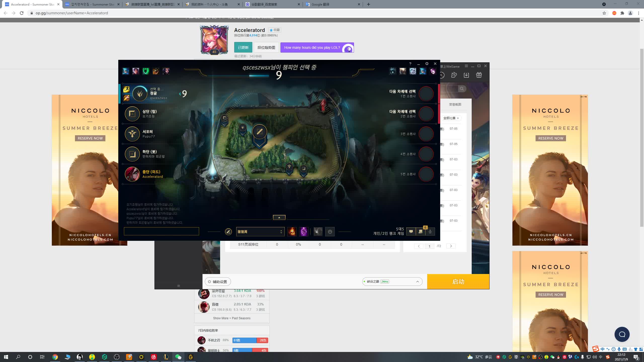Click first banned champion icon on left team
The height and width of the screenshot is (362, 644).
click(126, 71)
